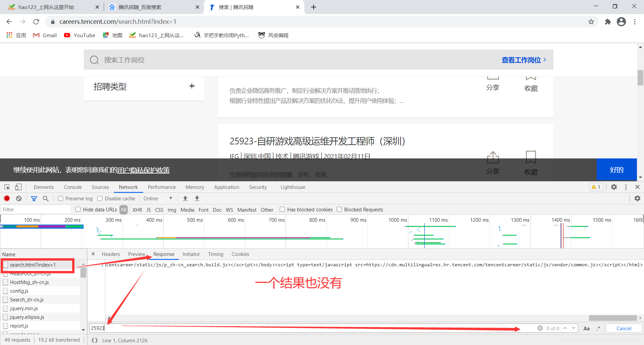
Task: Expand the 招聘类型 filter section
Action: [x=192, y=86]
